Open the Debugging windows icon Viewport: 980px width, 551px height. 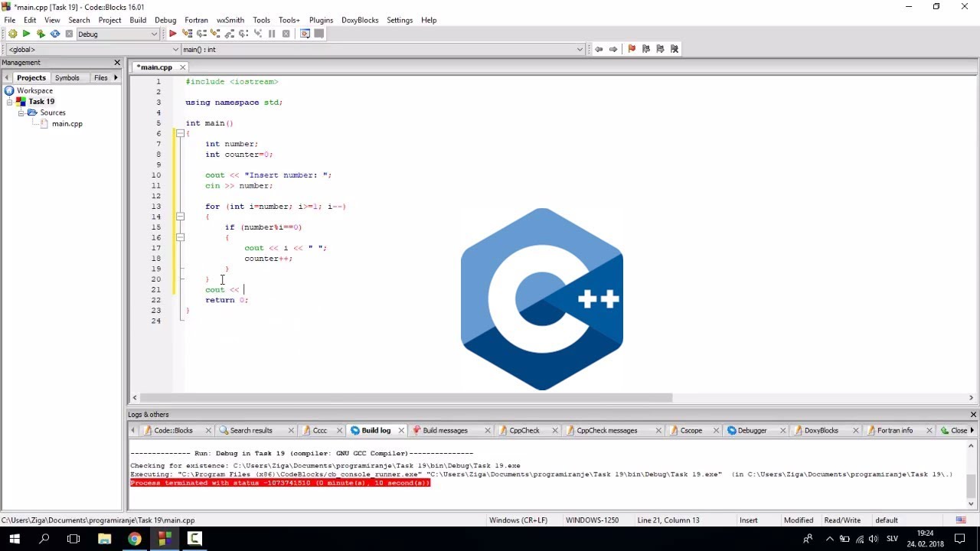point(305,34)
